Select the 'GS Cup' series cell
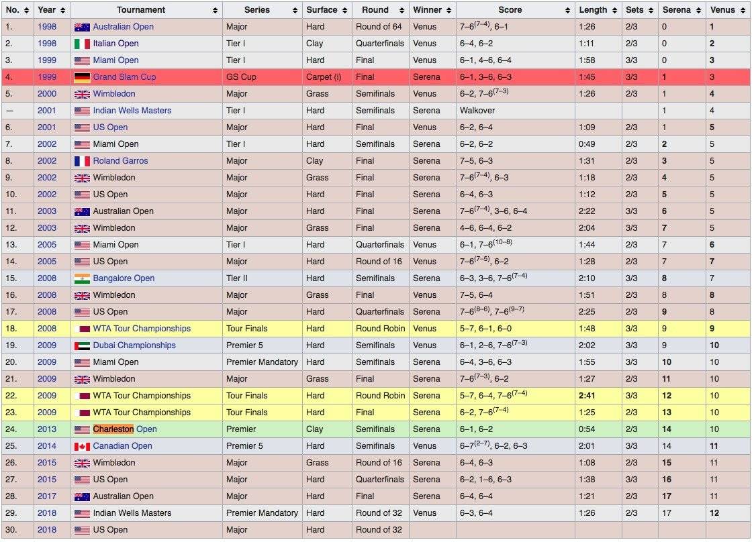The width and height of the screenshot is (756, 542). [263, 76]
